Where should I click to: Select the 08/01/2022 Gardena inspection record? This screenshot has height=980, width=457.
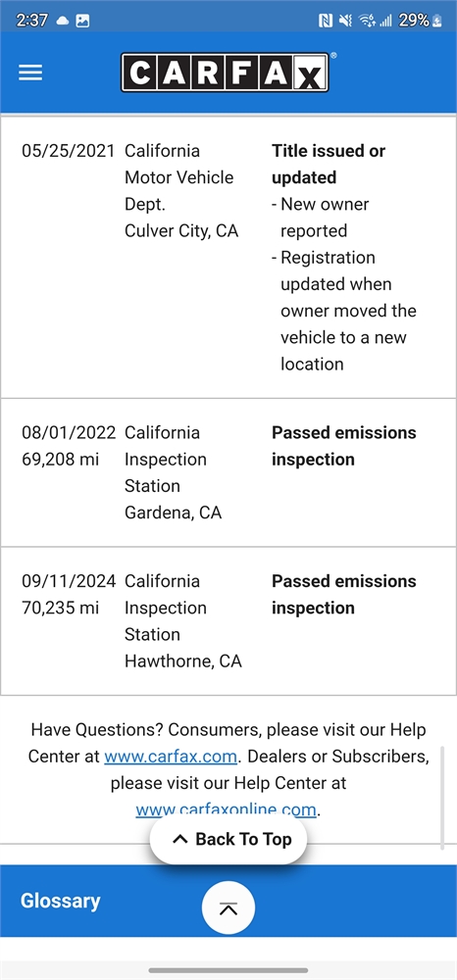[x=228, y=472]
